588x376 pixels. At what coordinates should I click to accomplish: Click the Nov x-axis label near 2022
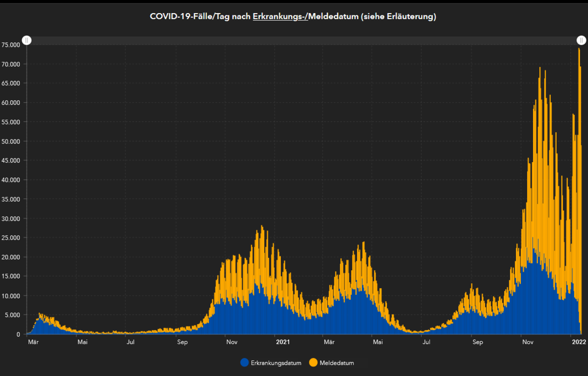[x=528, y=342]
